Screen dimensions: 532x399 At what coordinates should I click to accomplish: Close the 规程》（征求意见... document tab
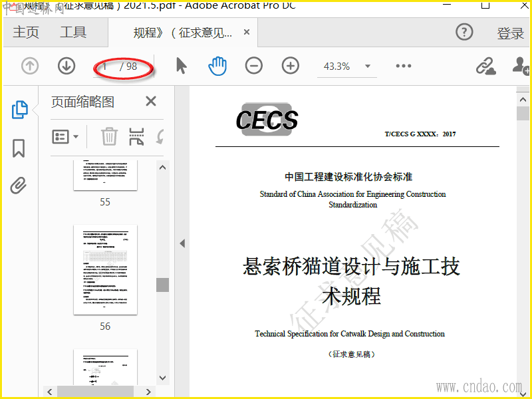coord(247,32)
